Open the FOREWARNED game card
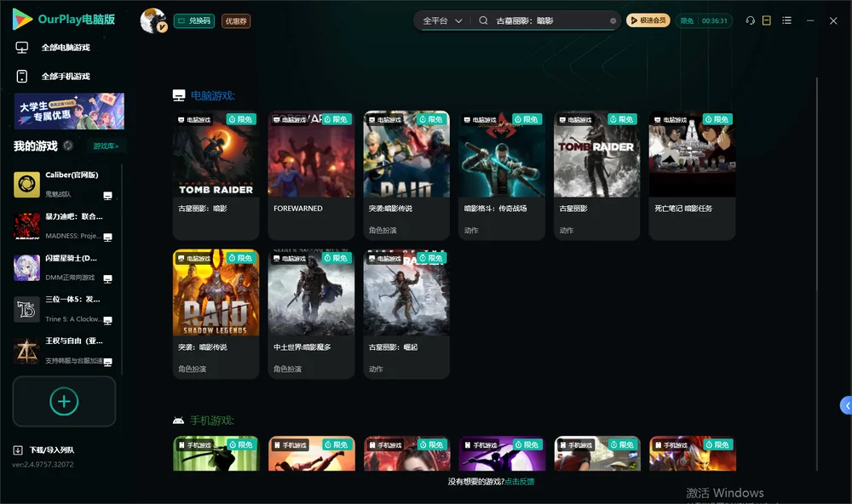Viewport: 852px width, 504px height. point(311,175)
